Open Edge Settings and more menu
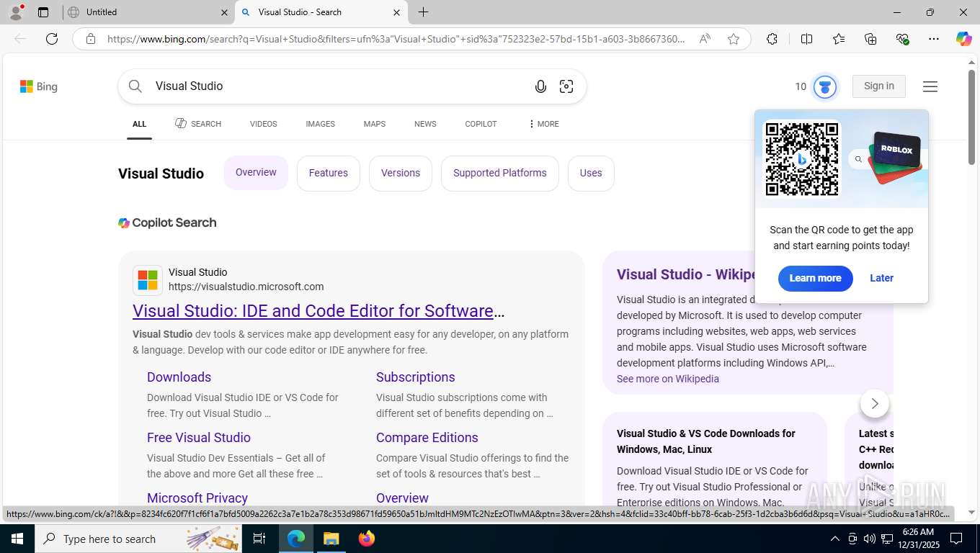Viewport: 980px width, 553px height. [934, 39]
